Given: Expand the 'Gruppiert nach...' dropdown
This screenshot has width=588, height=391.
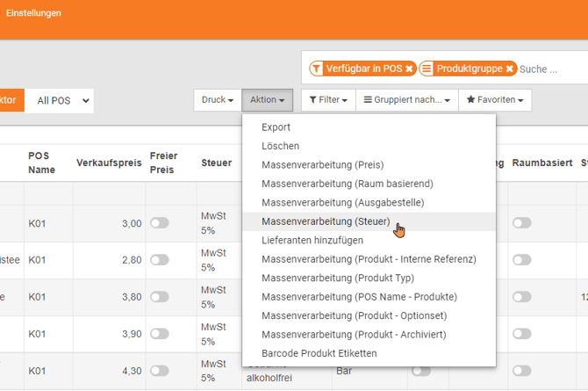Looking at the screenshot, I should pos(408,100).
